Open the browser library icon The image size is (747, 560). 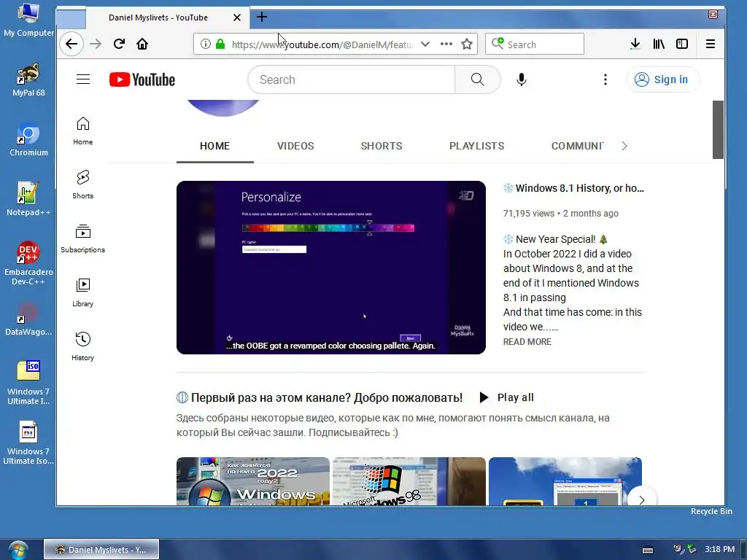click(x=659, y=44)
